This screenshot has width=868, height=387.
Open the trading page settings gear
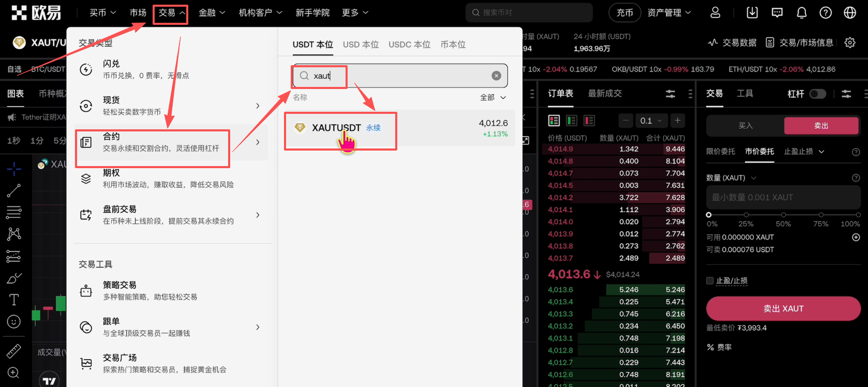[x=850, y=42]
